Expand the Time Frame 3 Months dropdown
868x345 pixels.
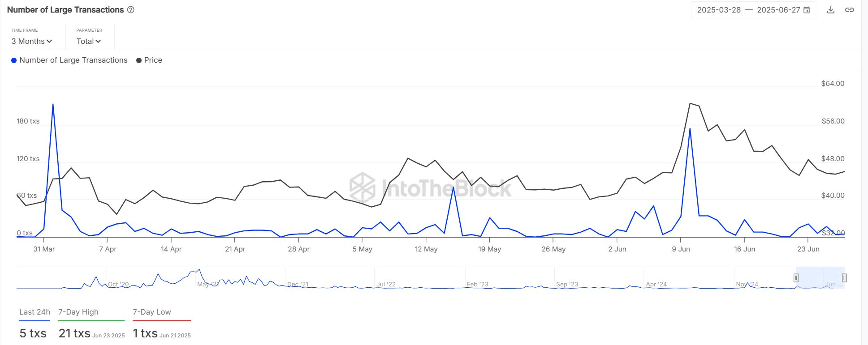32,41
